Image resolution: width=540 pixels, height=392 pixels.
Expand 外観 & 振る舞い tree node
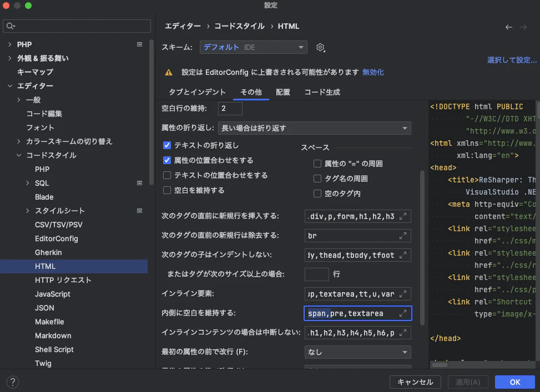pos(9,58)
